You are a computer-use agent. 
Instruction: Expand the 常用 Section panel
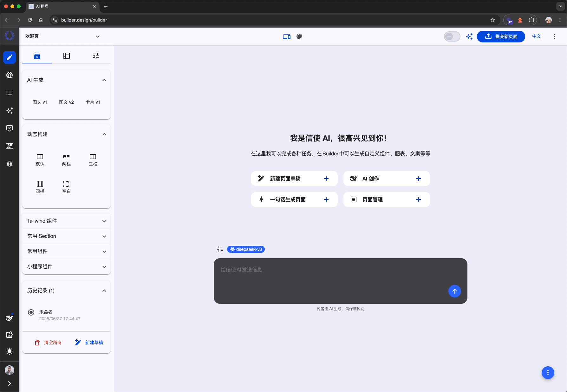[66, 236]
